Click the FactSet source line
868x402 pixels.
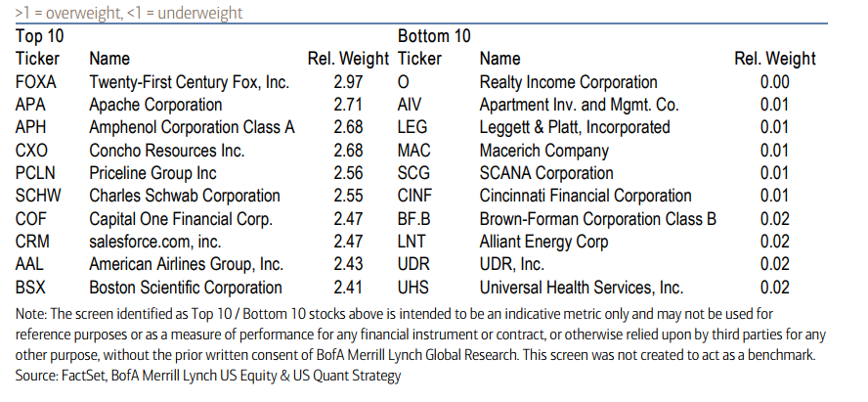coord(208,376)
